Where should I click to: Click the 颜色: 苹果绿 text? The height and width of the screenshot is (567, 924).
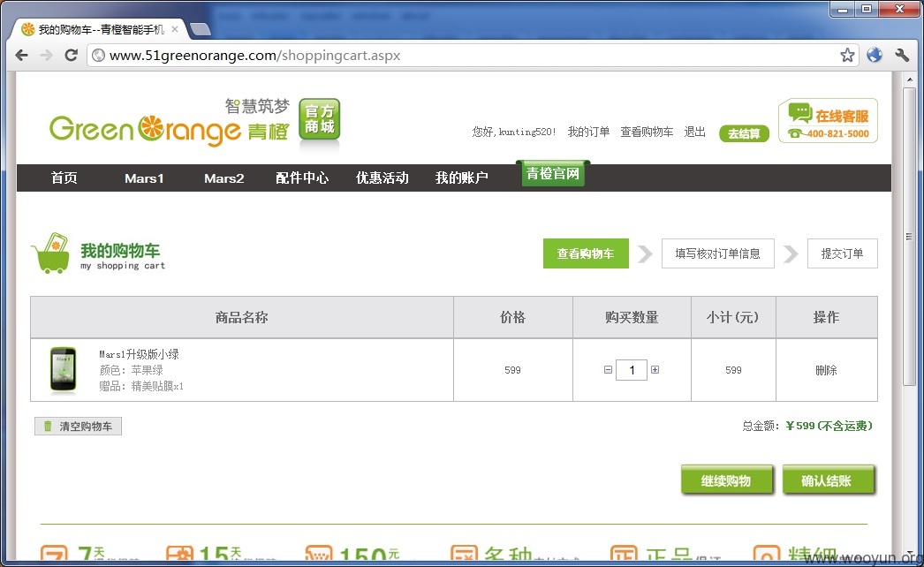(x=131, y=370)
